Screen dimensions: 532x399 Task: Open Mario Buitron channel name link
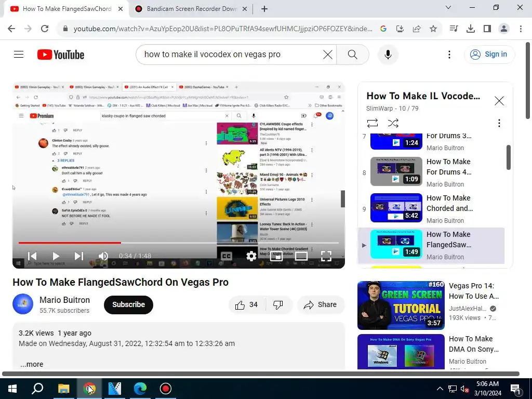click(64, 300)
